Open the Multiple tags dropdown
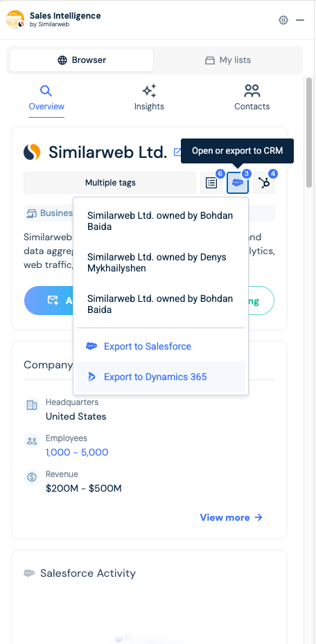 (x=109, y=183)
